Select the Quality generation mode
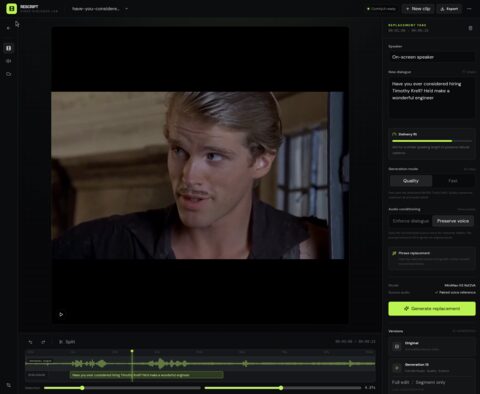Viewport: 480px width, 394px height. (411, 181)
